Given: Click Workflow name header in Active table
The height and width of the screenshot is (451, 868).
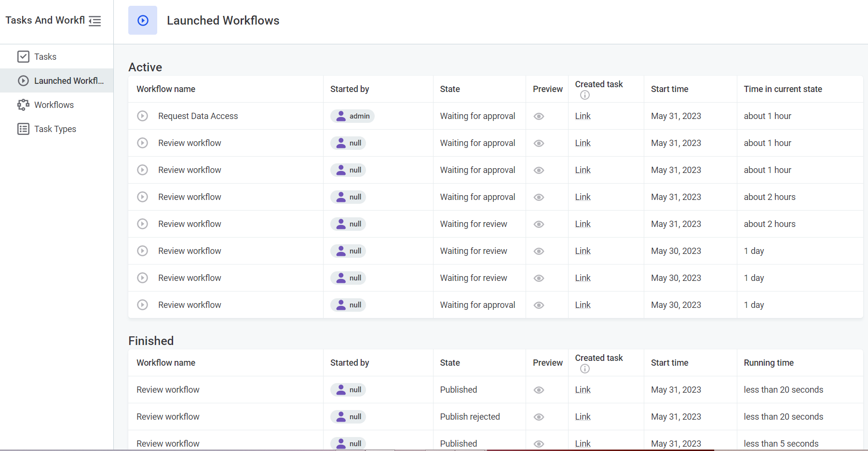Looking at the screenshot, I should 166,89.
